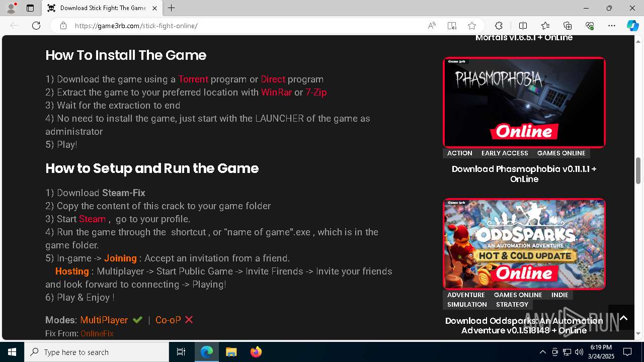Open Download Oddsparks title link
Image resolution: width=644 pixels, height=362 pixels.
point(524,325)
